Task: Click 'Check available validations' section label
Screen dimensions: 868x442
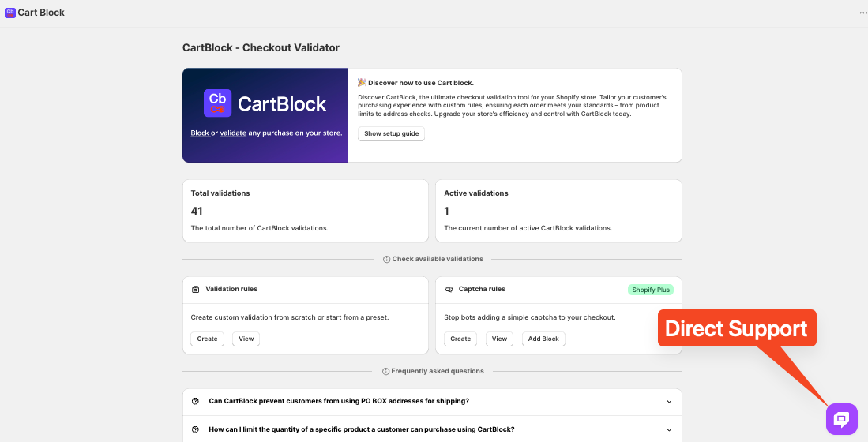Action: click(438, 259)
